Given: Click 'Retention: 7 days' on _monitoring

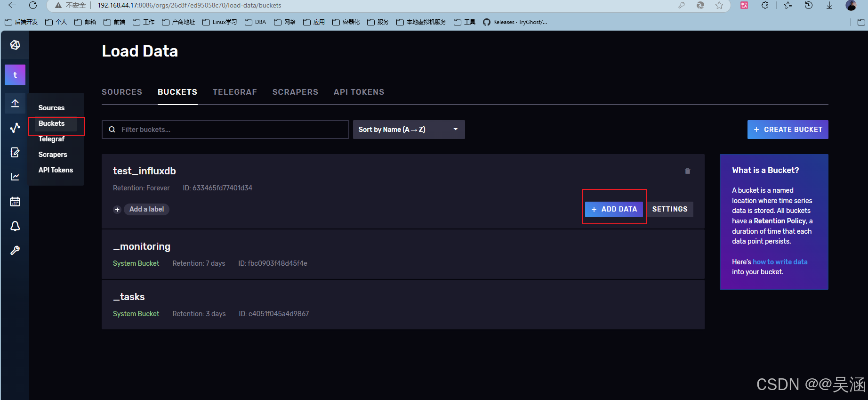Looking at the screenshot, I should [199, 263].
